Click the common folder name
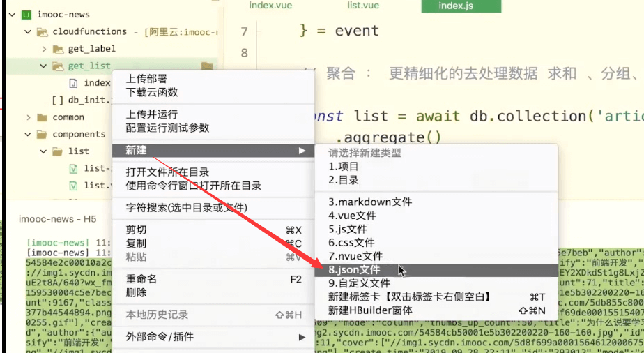This screenshot has width=644, height=353. [68, 117]
